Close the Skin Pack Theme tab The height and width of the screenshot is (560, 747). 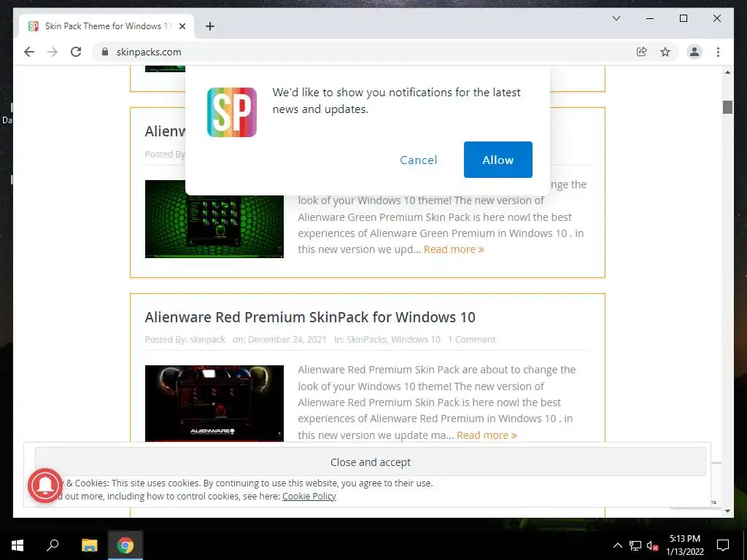tap(182, 26)
